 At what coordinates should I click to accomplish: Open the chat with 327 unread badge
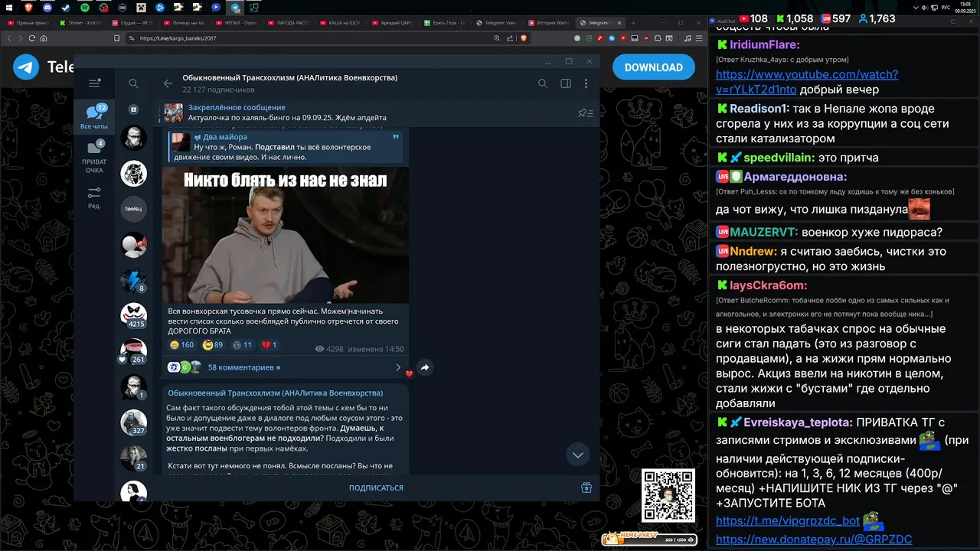pos(134,422)
